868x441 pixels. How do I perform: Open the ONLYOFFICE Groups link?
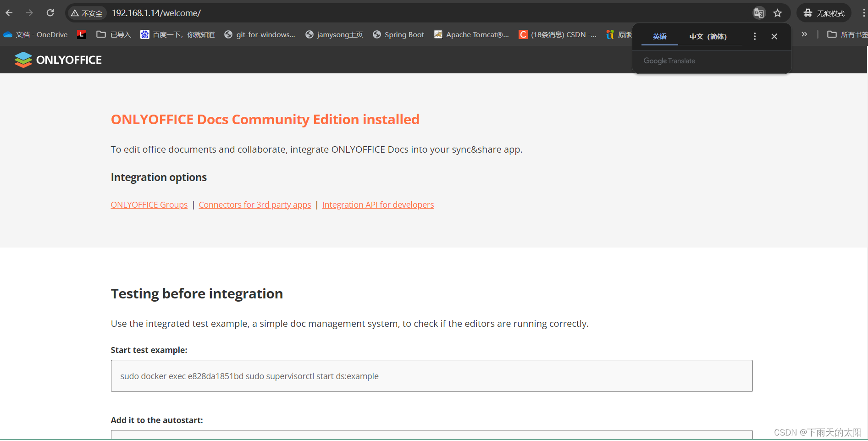[149, 205]
